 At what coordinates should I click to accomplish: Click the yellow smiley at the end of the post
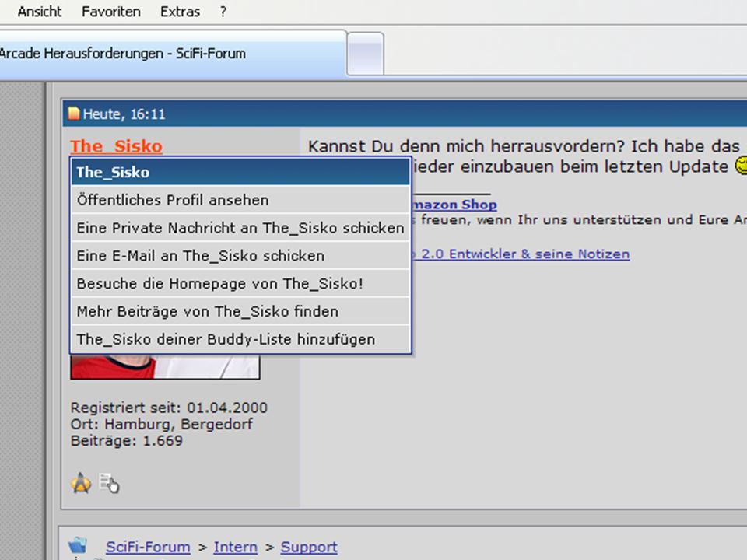tap(741, 166)
